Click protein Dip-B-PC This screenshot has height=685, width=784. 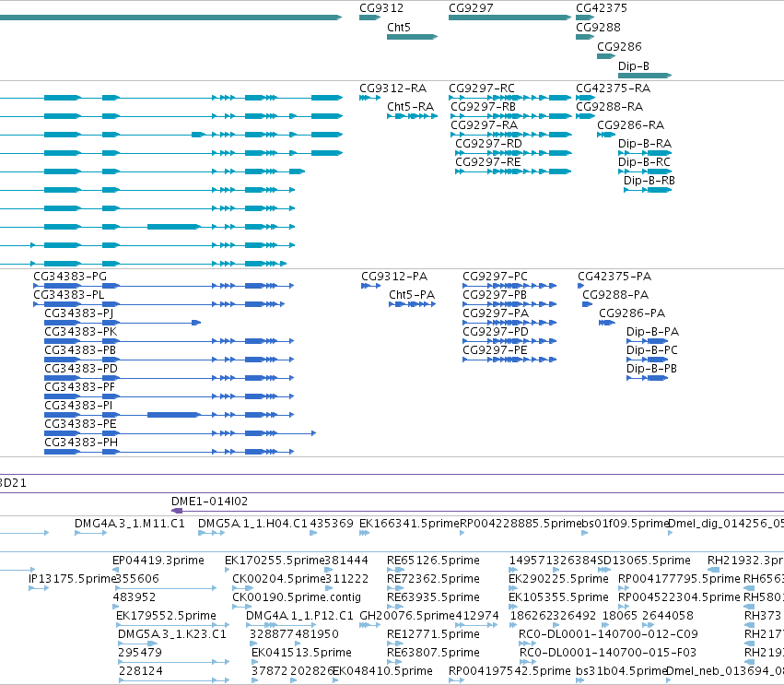[x=652, y=350]
